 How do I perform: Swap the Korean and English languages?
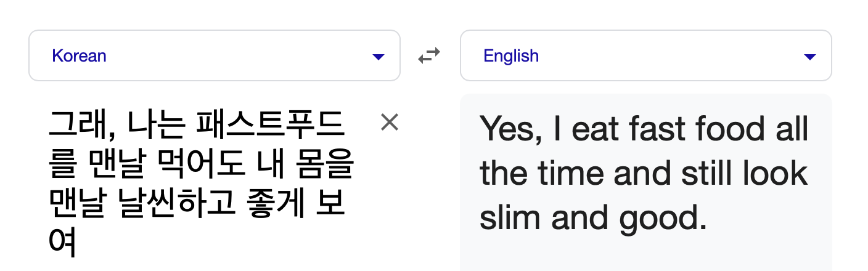point(429,55)
